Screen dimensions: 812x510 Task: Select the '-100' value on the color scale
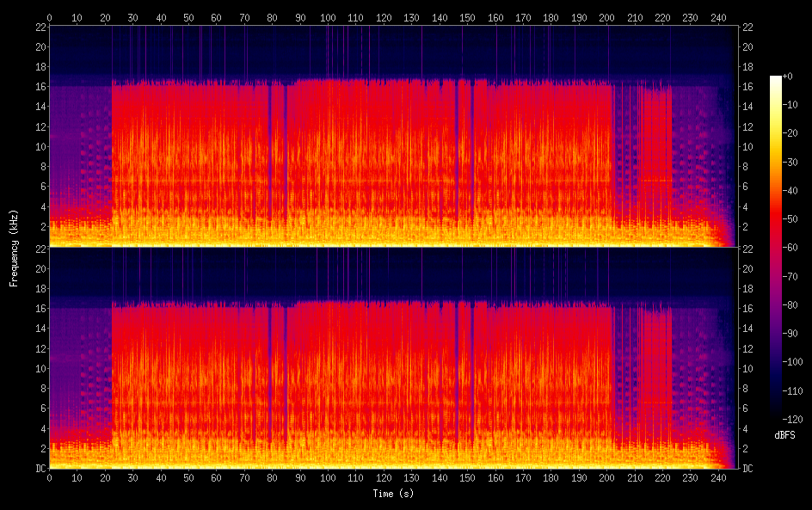tap(793, 362)
